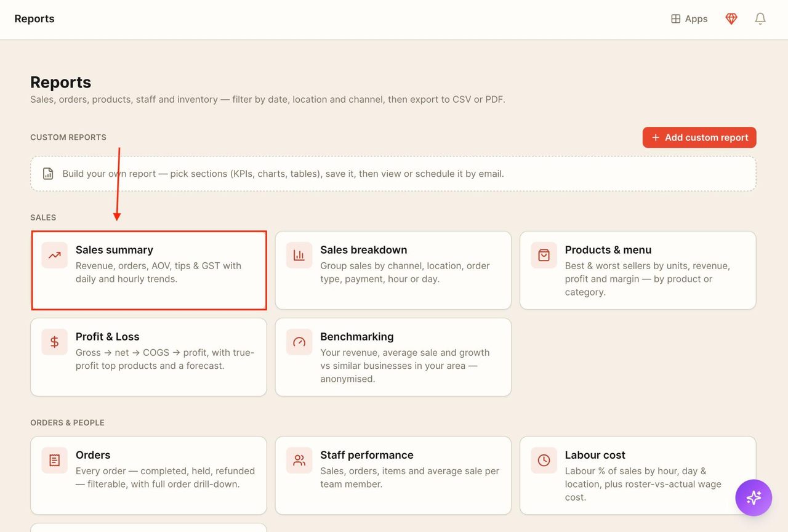788x532 pixels.
Task: Click the 'Build your own report' hint text
Action: pos(283,174)
